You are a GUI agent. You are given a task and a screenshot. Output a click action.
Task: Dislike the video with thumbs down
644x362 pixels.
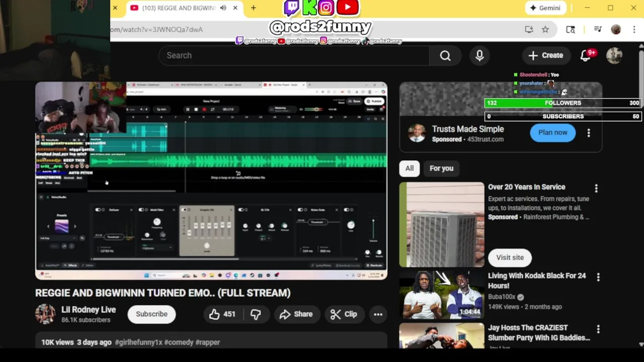point(256,314)
